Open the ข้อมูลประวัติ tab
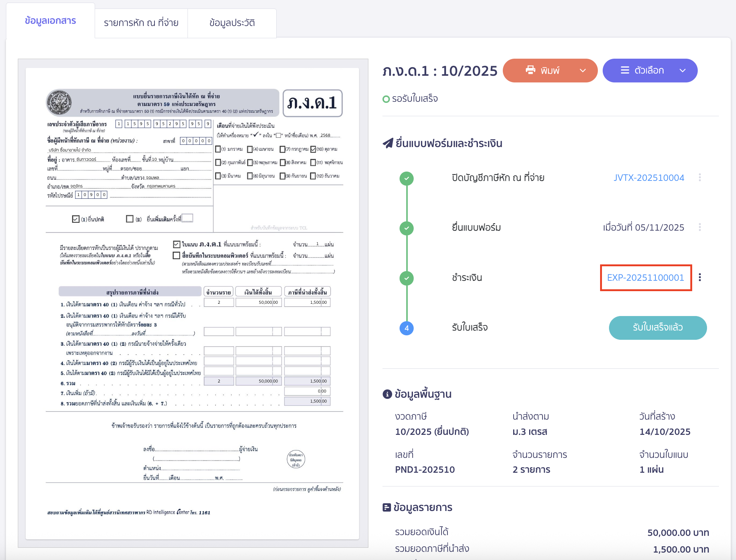Screen dimensions: 736x560 click(x=232, y=23)
